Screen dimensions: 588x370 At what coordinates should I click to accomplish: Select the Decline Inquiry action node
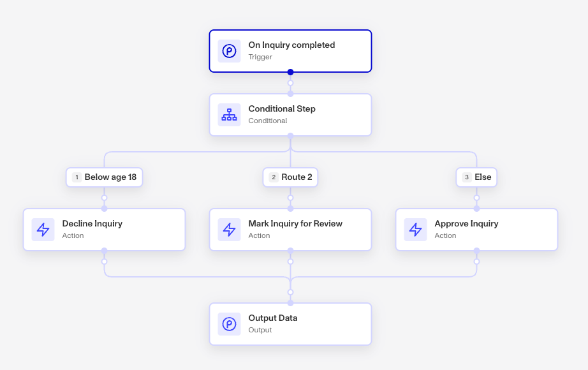(x=104, y=230)
